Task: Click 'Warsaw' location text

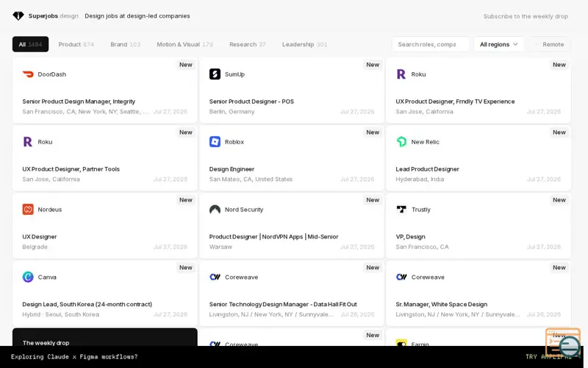Action: (x=220, y=247)
